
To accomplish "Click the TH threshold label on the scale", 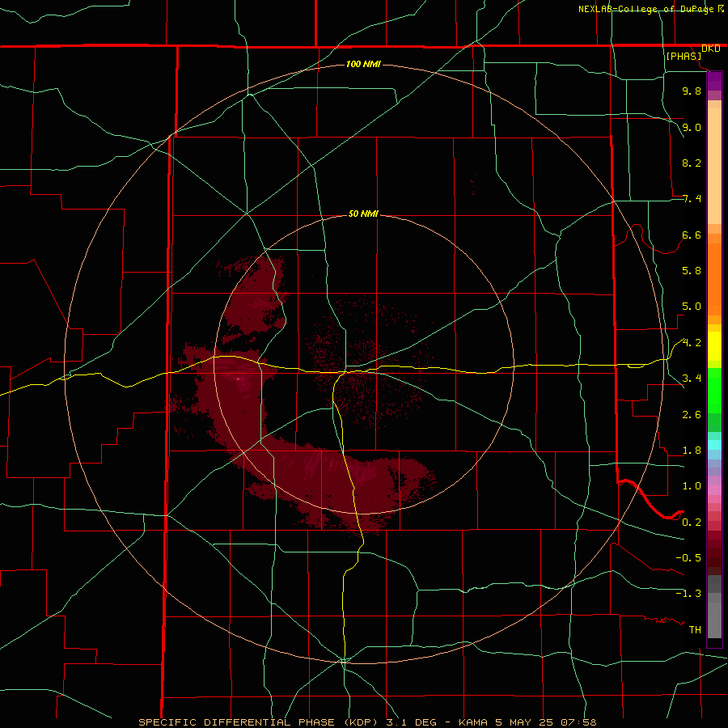I will pos(695,630).
